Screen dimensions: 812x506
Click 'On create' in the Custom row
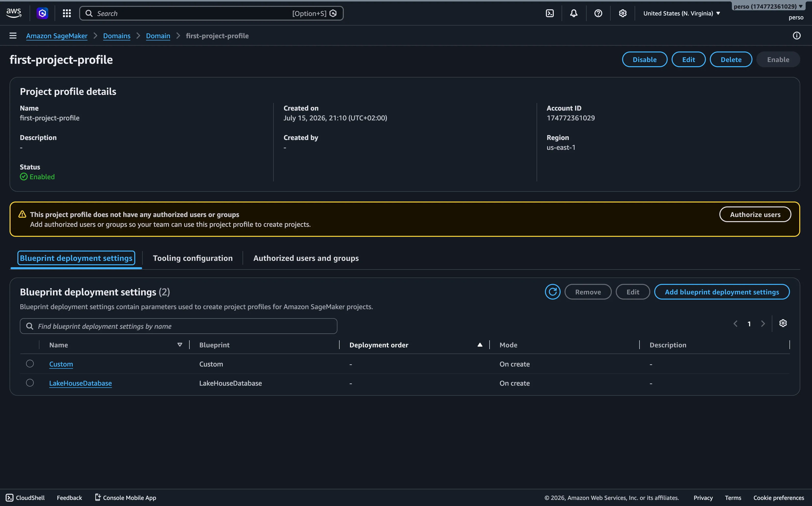pos(514,364)
